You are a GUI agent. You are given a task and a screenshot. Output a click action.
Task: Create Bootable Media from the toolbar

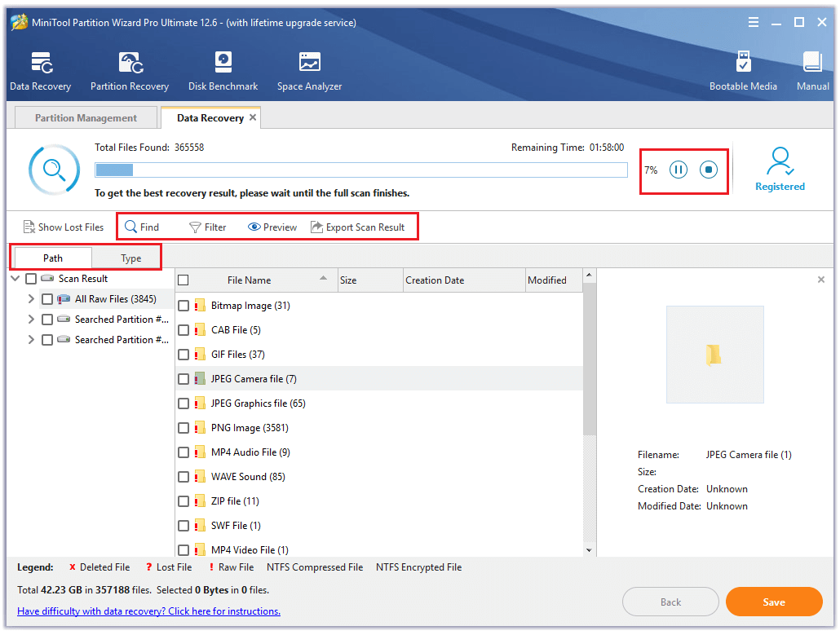coord(742,71)
